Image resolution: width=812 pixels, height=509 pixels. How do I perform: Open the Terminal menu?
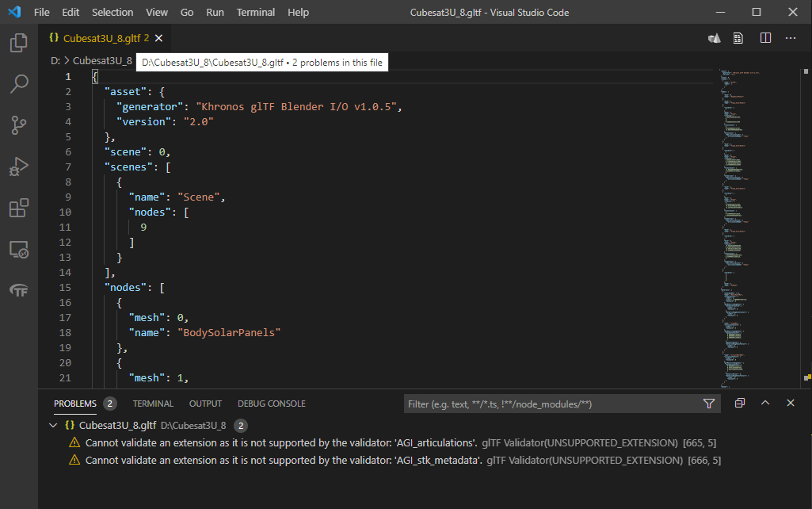pyautogui.click(x=255, y=12)
